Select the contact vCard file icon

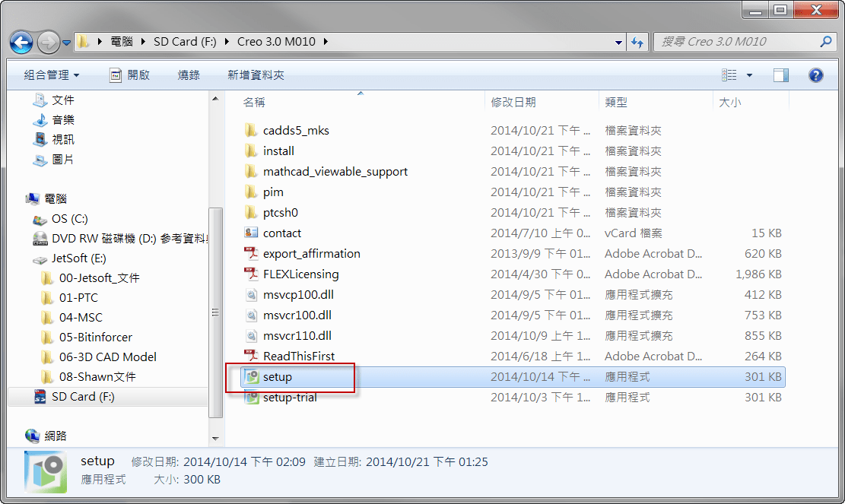click(252, 233)
